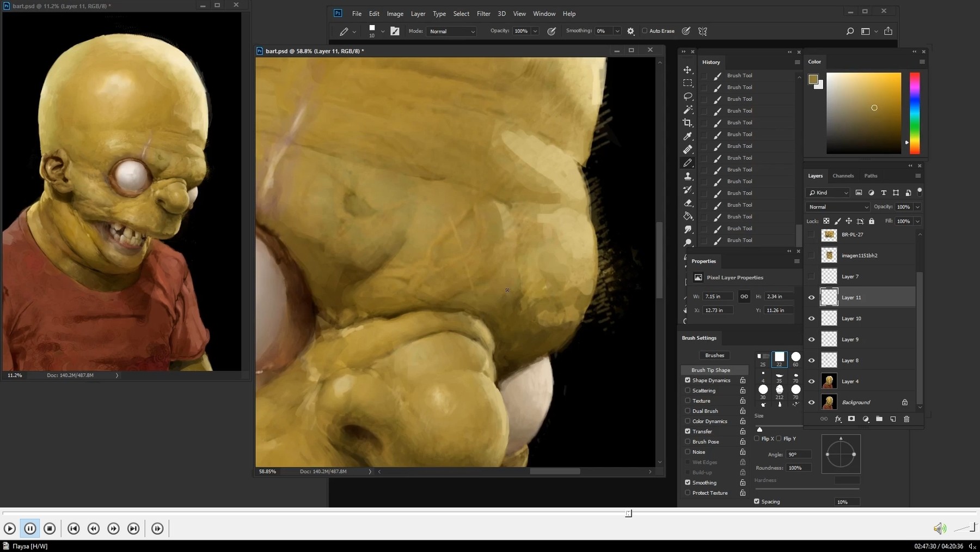Click the foreground color swatch
980x552 pixels.
[813, 80]
